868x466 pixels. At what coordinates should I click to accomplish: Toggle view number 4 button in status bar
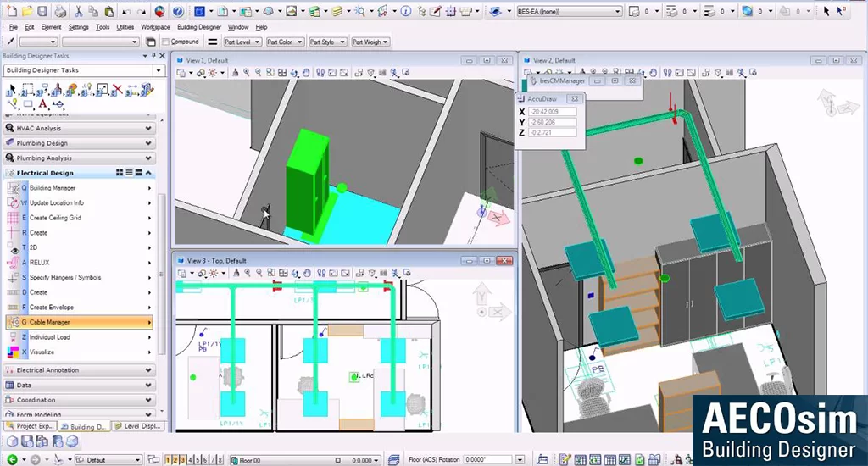190,459
